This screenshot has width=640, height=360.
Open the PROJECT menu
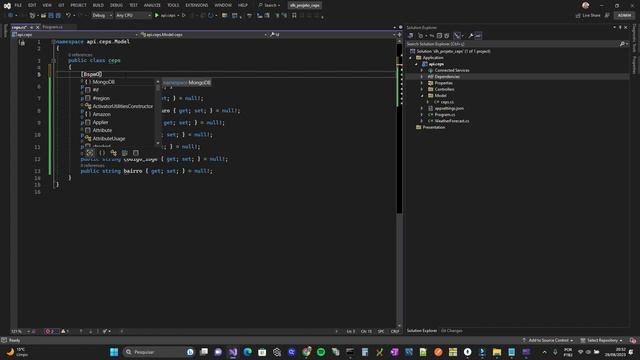coord(78,5)
